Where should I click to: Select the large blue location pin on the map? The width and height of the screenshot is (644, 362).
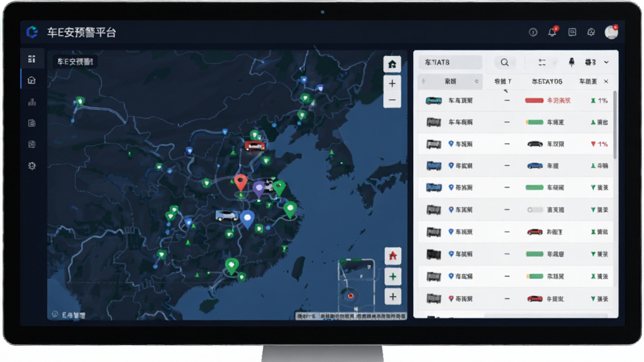(x=247, y=219)
